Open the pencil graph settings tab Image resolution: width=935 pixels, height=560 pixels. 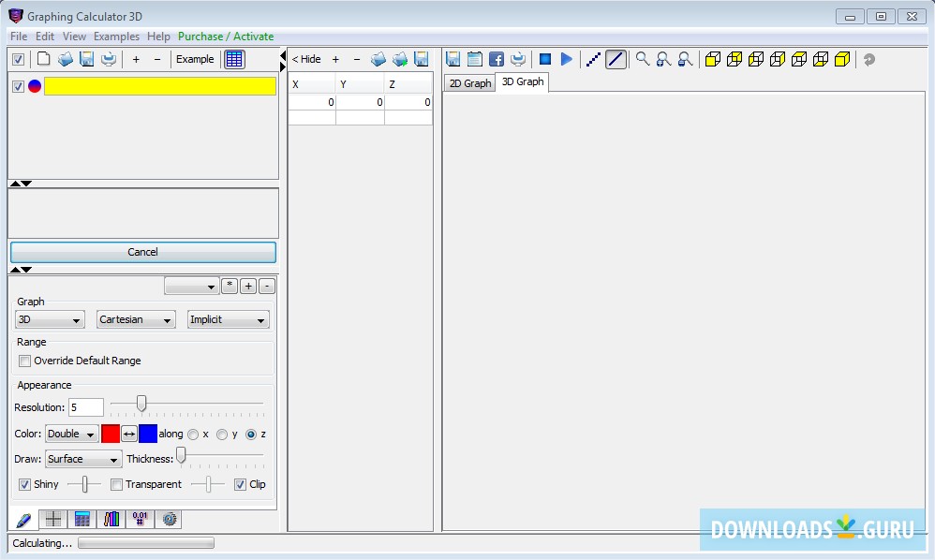pos(23,520)
